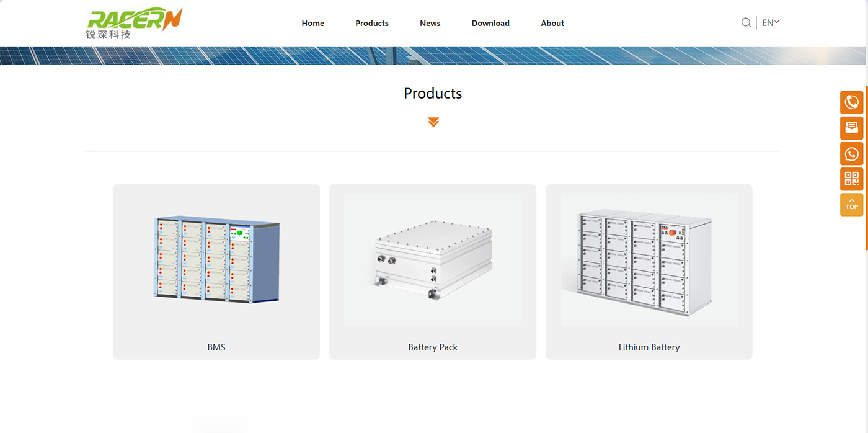The width and height of the screenshot is (868, 433).
Task: Open the WhatsApp chat icon
Action: (x=851, y=154)
